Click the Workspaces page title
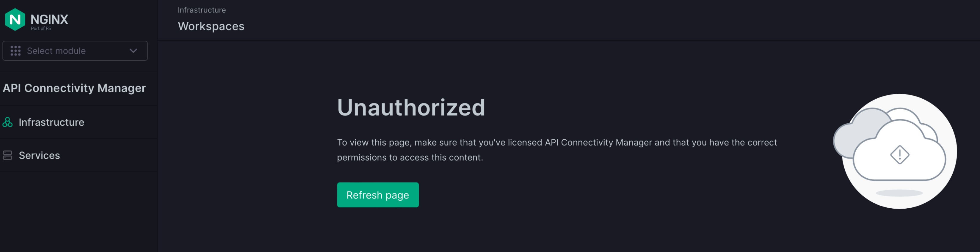This screenshot has height=252, width=980. 211,26
